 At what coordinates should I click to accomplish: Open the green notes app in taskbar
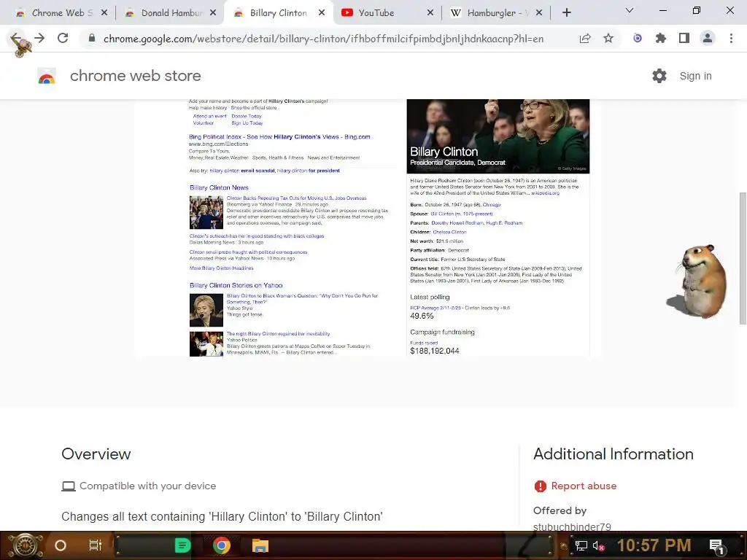[182, 545]
